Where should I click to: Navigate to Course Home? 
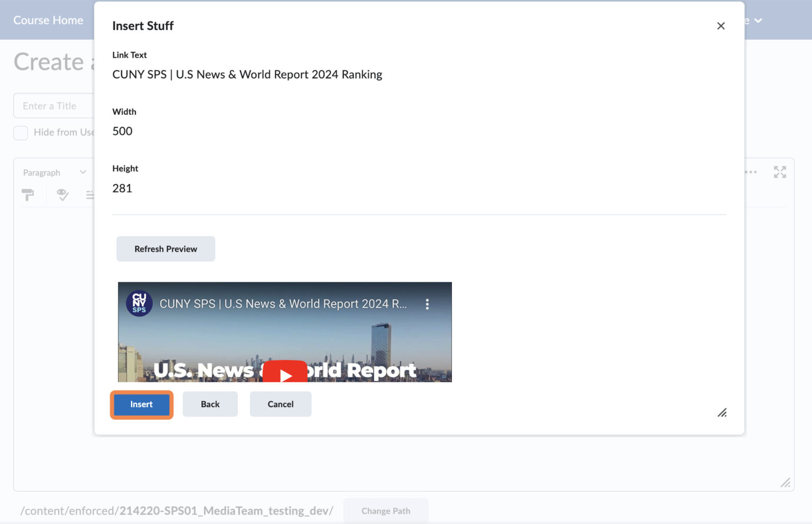pos(48,20)
